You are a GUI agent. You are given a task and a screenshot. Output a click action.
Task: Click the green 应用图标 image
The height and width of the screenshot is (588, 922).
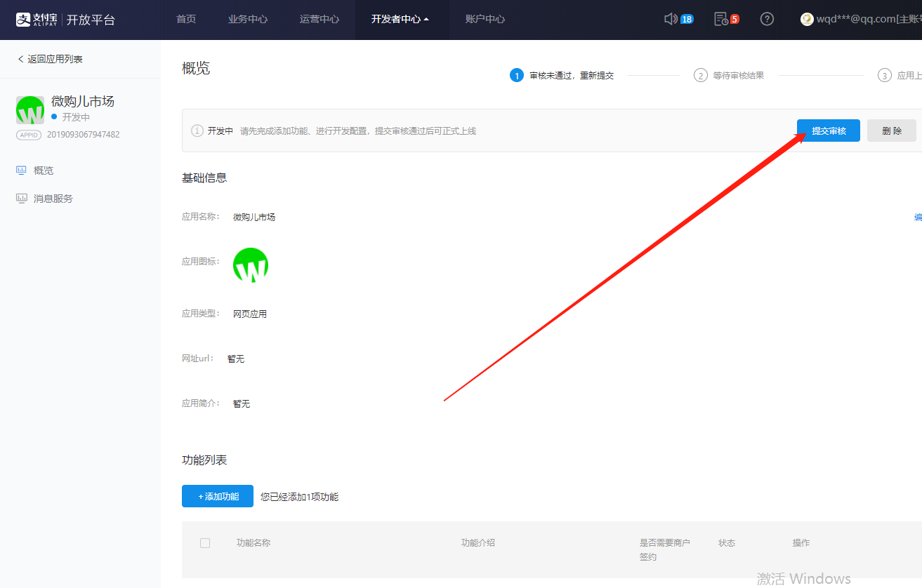click(x=251, y=265)
